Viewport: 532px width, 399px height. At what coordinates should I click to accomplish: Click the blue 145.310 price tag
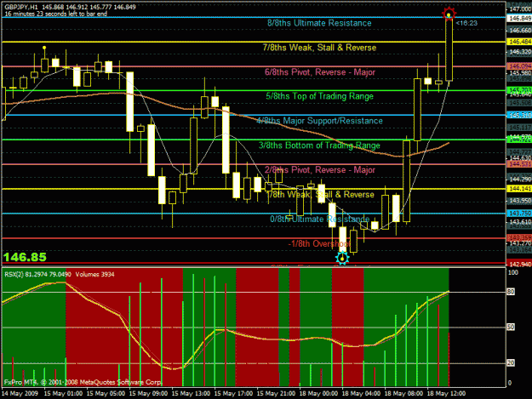[519, 115]
